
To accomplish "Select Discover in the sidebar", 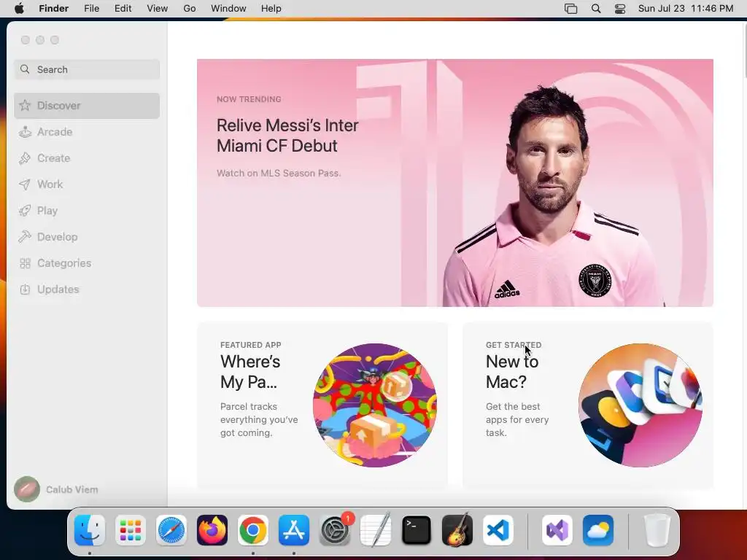I will (87, 106).
